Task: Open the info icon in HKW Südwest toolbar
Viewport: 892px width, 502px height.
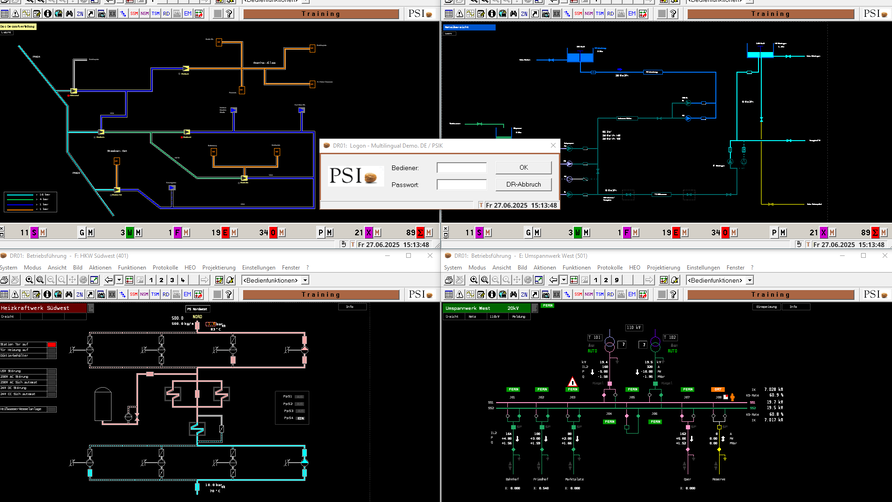Action: pyautogui.click(x=47, y=294)
